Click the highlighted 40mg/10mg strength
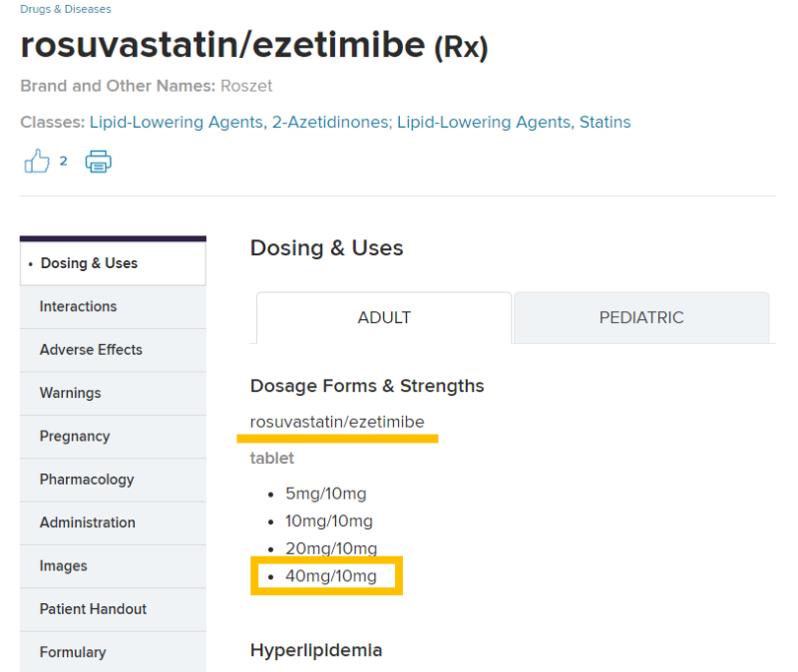 pyautogui.click(x=331, y=576)
